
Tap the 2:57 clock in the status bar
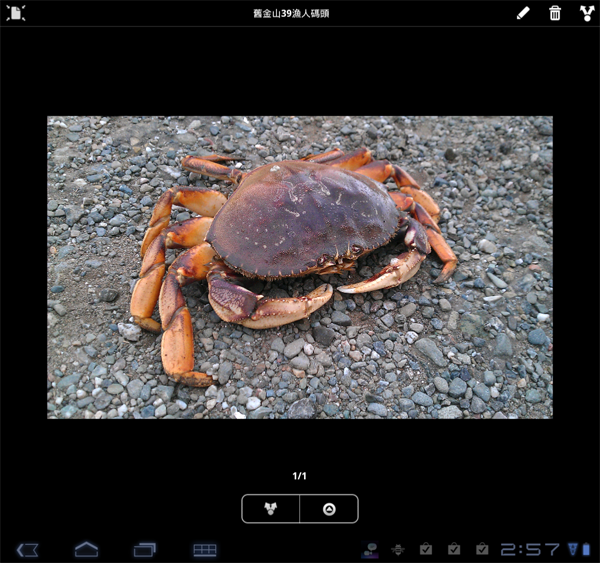530,550
